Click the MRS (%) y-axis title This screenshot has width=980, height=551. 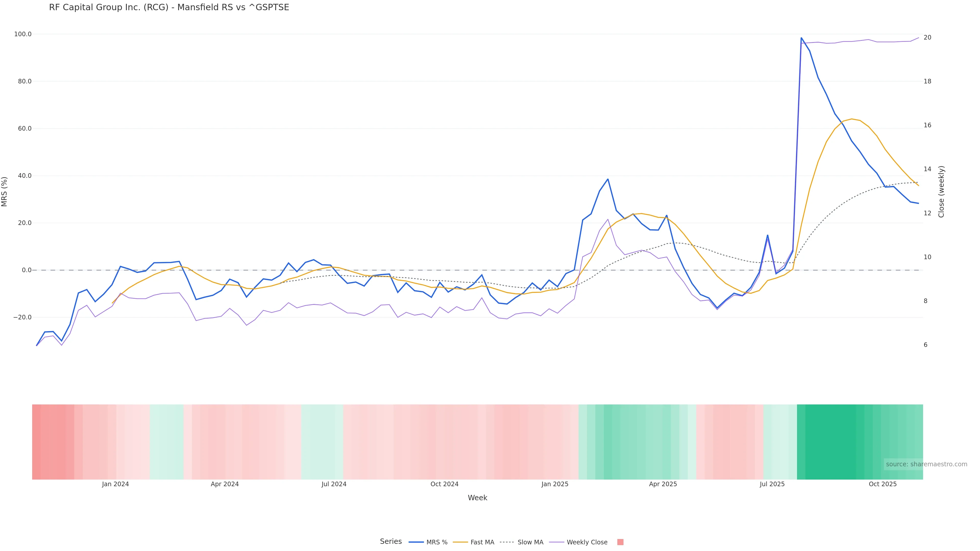pyautogui.click(x=5, y=191)
